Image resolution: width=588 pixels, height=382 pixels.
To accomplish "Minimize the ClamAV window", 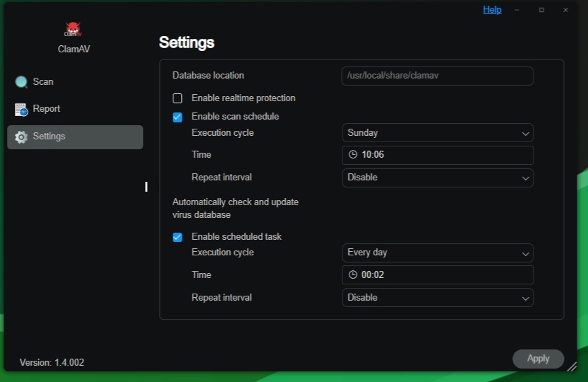I will [x=517, y=10].
